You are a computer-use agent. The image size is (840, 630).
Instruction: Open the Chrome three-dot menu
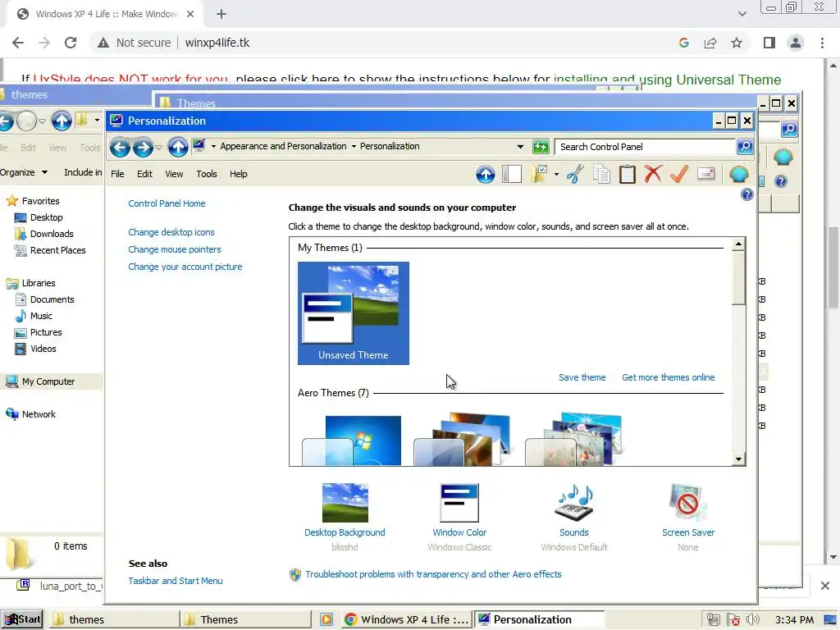coord(822,43)
